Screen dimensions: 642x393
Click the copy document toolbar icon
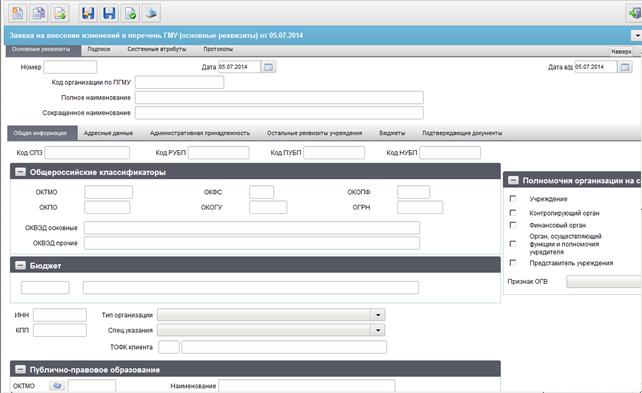pyautogui.click(x=38, y=13)
